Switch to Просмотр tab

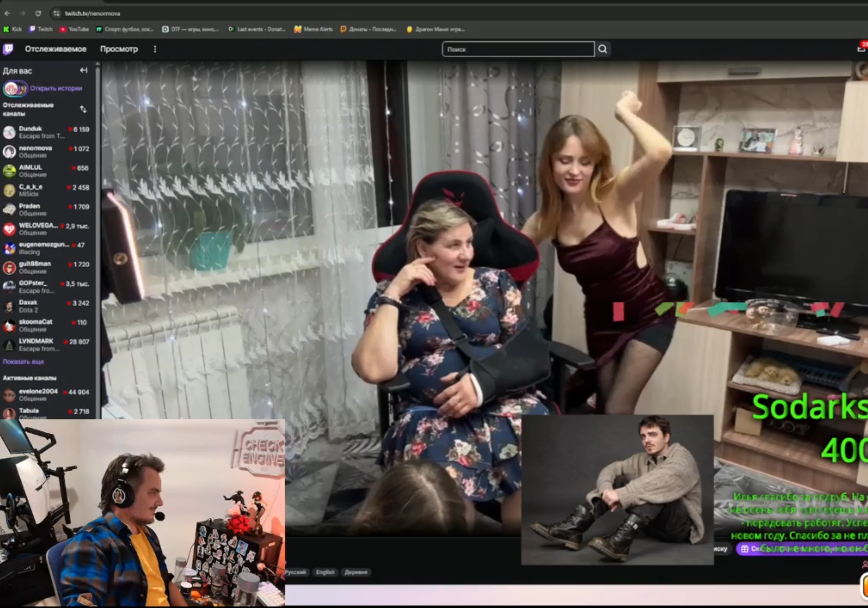[x=119, y=49]
